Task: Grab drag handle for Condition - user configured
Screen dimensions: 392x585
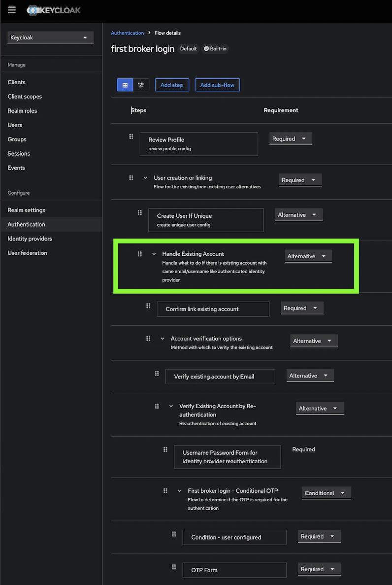Action: [174, 534]
